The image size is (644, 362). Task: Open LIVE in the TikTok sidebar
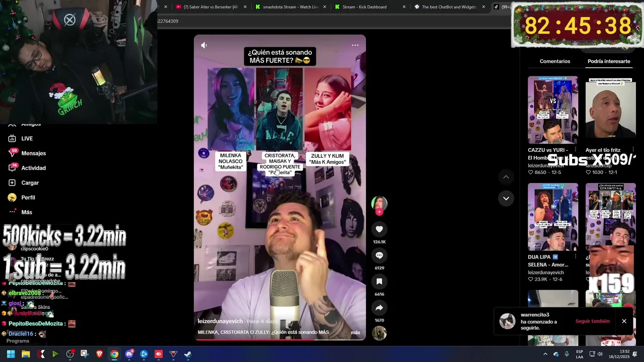[27, 139]
